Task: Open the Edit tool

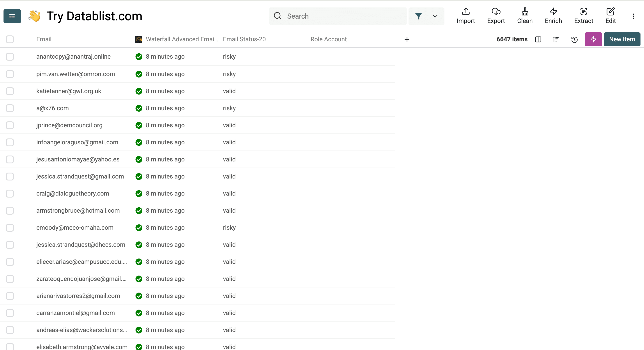Action: pos(611,16)
